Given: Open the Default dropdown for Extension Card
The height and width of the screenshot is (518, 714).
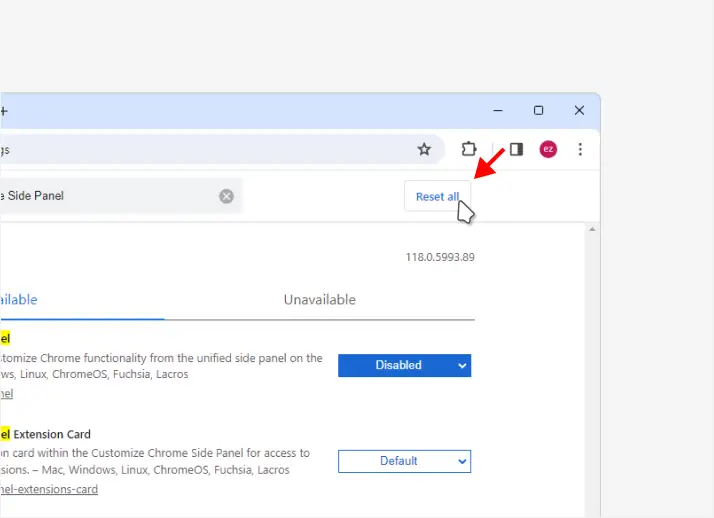Looking at the screenshot, I should [404, 461].
